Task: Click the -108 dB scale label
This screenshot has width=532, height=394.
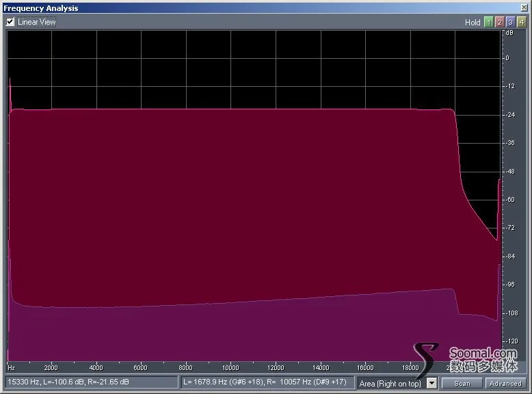Action: point(512,313)
